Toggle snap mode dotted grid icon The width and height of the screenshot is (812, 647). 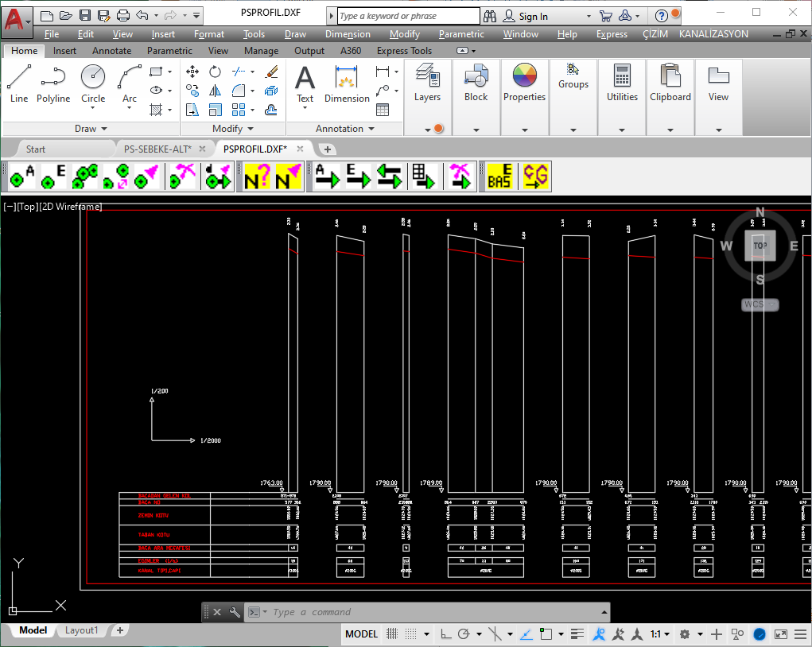410,634
